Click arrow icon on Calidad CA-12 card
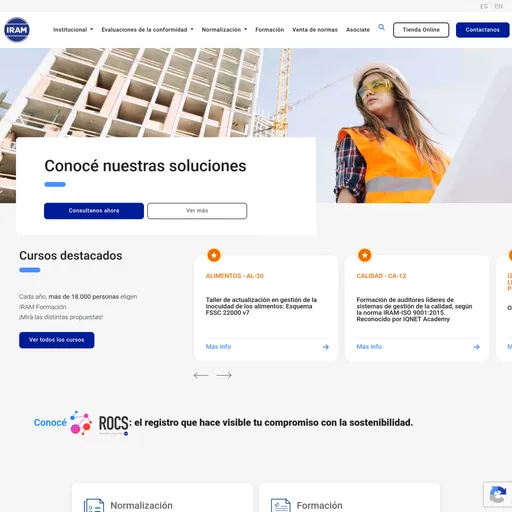 (x=476, y=347)
